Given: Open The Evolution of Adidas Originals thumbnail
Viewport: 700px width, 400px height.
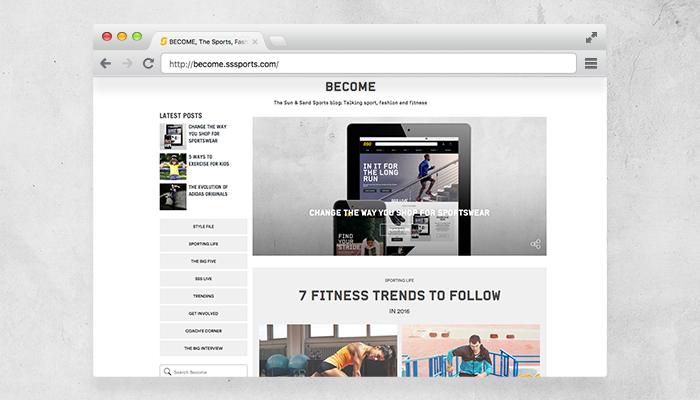Looking at the screenshot, I should point(173,196).
